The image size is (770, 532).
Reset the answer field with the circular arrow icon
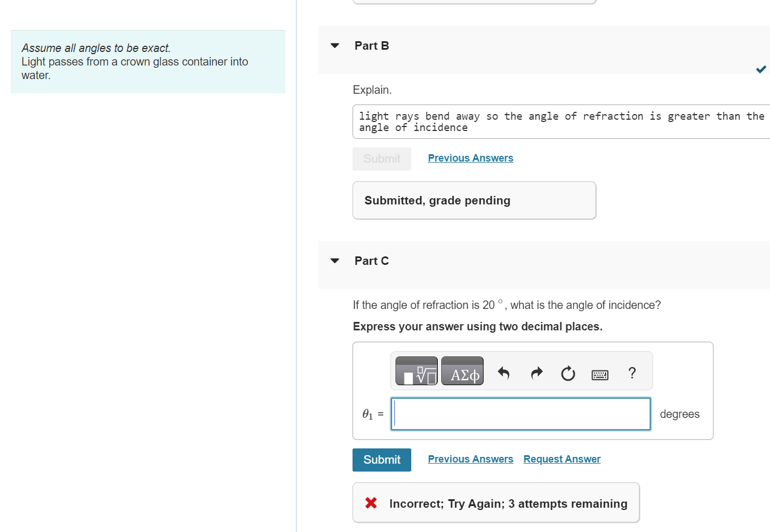tap(568, 373)
